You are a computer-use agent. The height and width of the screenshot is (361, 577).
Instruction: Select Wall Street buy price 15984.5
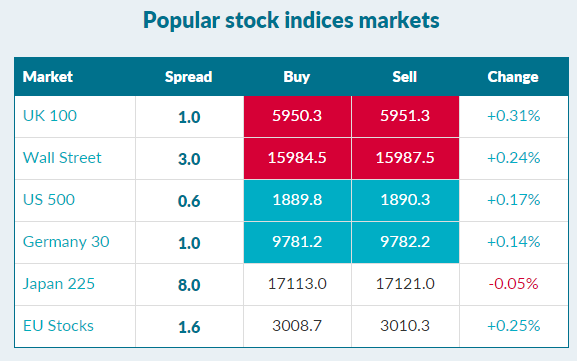297,159
